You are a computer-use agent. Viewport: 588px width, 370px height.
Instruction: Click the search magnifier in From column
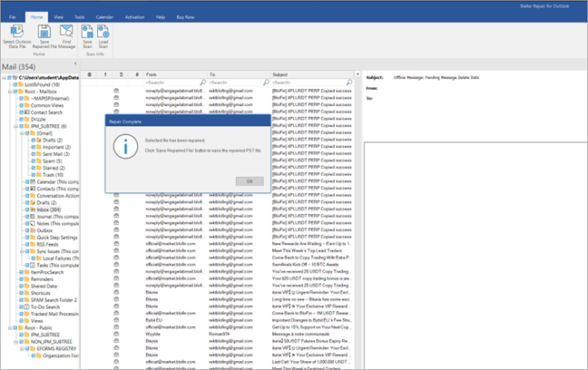pyautogui.click(x=203, y=82)
